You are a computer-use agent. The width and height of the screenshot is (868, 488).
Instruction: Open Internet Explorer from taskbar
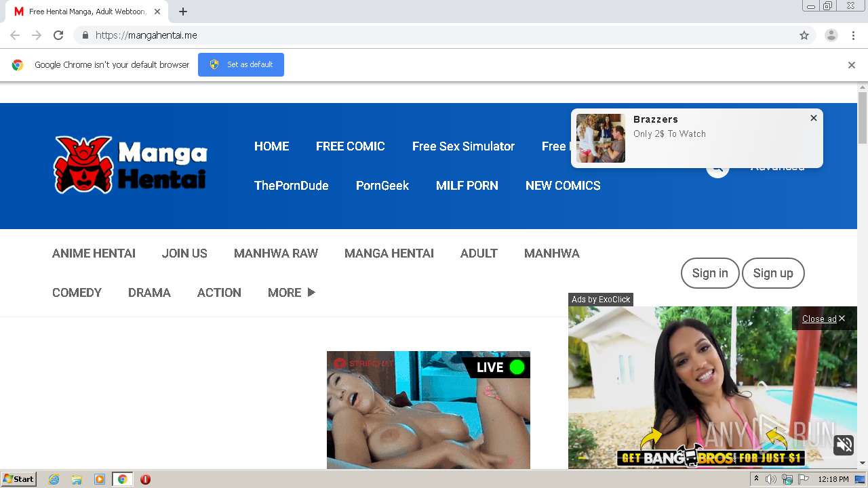[x=54, y=479]
